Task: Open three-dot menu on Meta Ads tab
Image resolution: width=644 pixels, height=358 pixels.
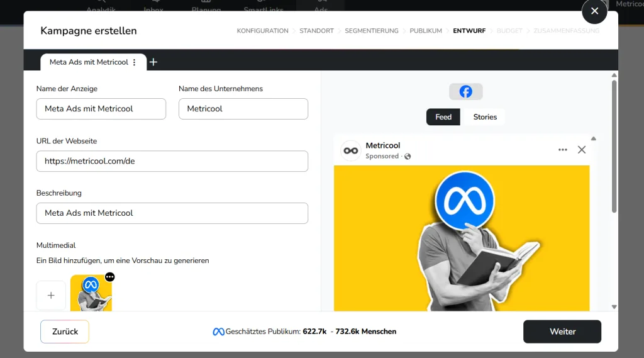Action: (x=134, y=62)
